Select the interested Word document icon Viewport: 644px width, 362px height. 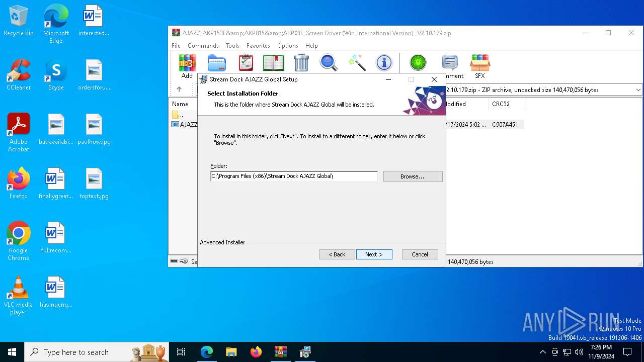94,21
